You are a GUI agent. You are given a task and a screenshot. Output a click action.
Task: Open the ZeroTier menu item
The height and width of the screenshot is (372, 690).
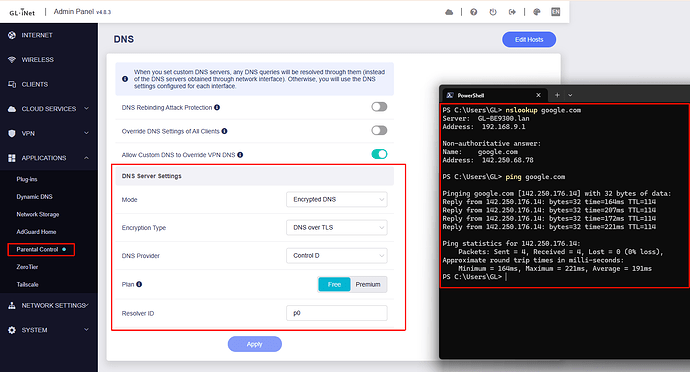27,267
